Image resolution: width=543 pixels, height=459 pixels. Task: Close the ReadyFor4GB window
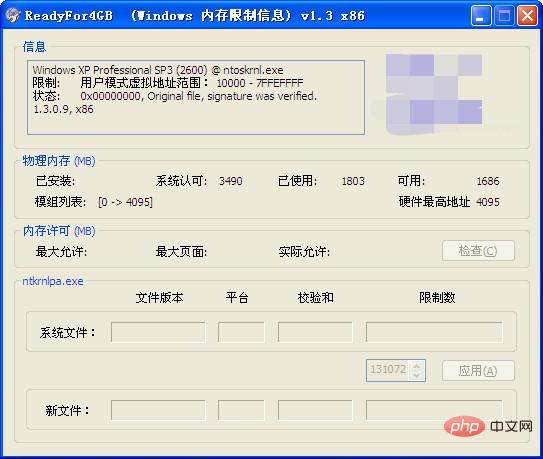point(527,16)
